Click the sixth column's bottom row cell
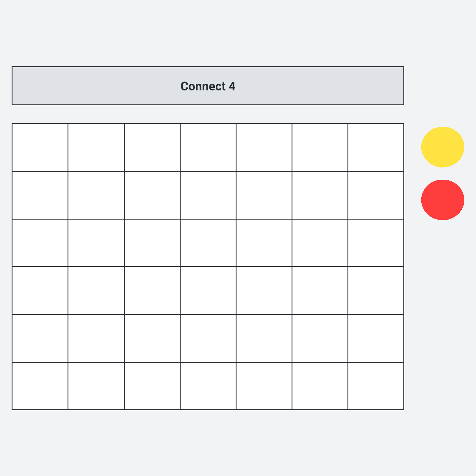476x476 pixels. click(x=320, y=386)
